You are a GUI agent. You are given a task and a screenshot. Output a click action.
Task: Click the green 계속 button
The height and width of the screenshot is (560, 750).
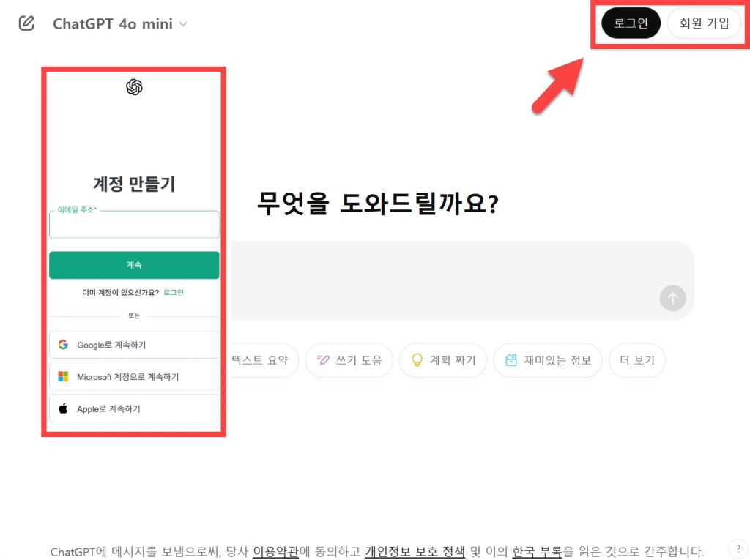pyautogui.click(x=135, y=265)
